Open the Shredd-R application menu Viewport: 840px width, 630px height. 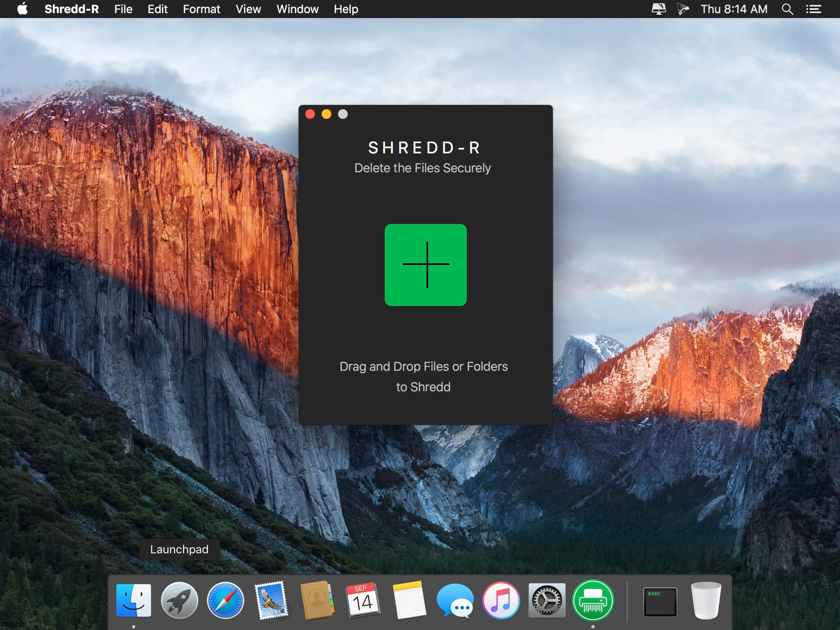(x=71, y=9)
